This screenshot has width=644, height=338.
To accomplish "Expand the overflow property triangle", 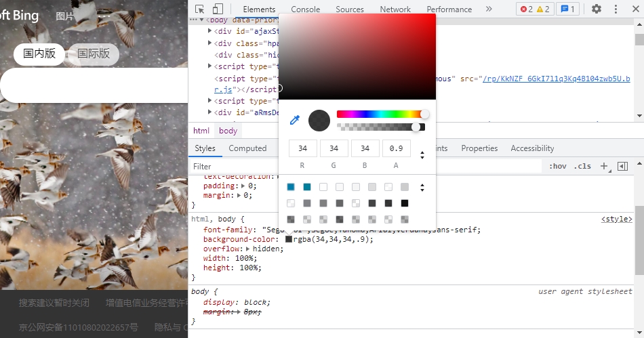I will click(x=248, y=249).
